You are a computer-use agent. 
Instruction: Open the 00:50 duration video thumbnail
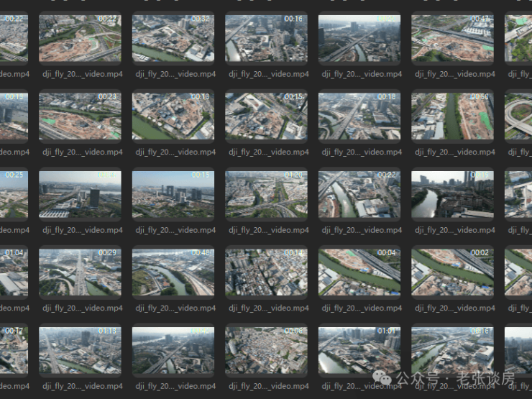click(452, 116)
